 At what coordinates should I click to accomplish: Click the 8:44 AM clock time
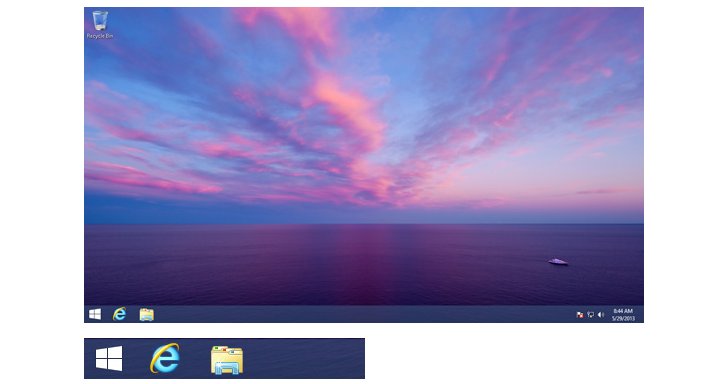(x=623, y=311)
